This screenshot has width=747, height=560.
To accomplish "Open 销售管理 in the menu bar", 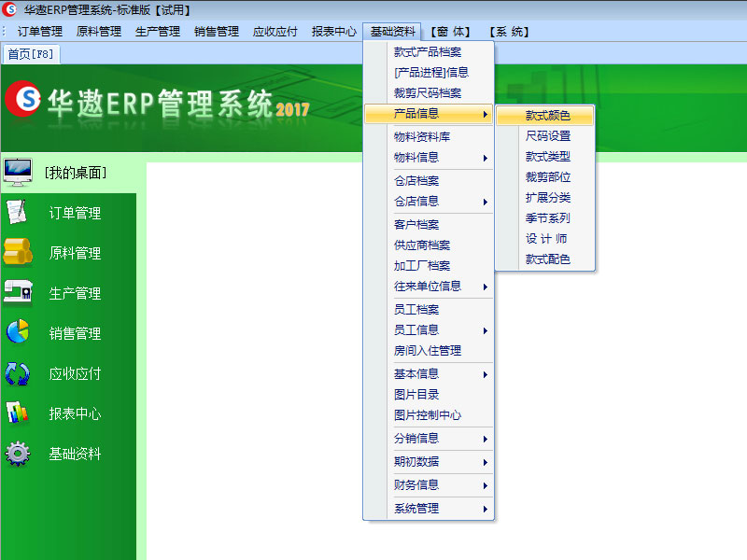I will 217,32.
